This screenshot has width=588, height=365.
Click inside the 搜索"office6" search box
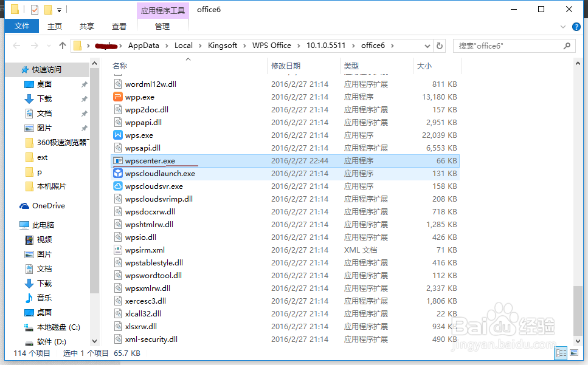coord(514,45)
